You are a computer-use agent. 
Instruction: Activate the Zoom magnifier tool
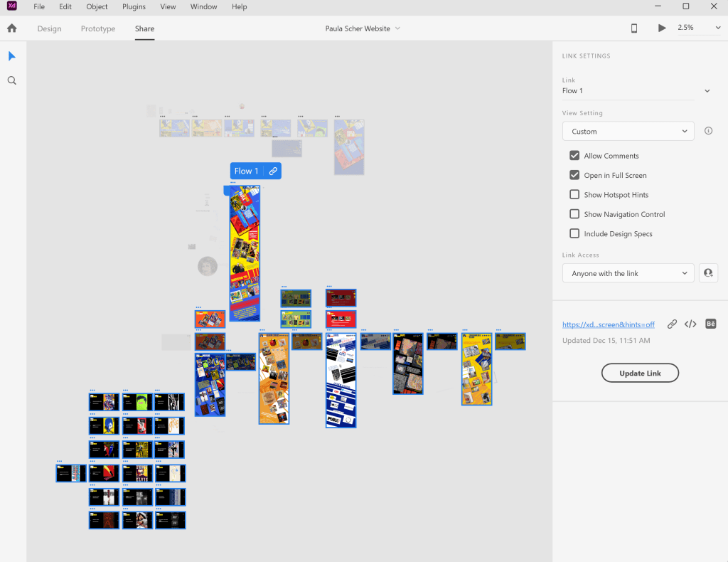pyautogui.click(x=12, y=81)
